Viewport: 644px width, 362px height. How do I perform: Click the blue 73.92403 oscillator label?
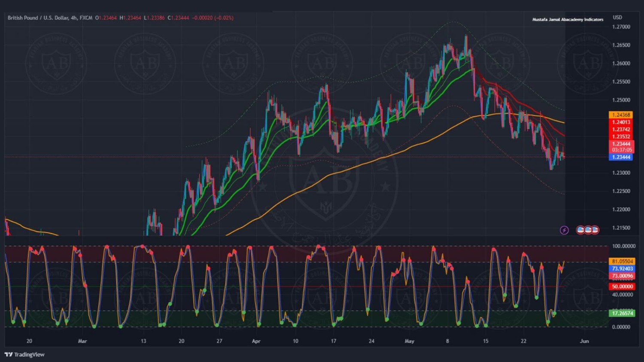tap(622, 268)
